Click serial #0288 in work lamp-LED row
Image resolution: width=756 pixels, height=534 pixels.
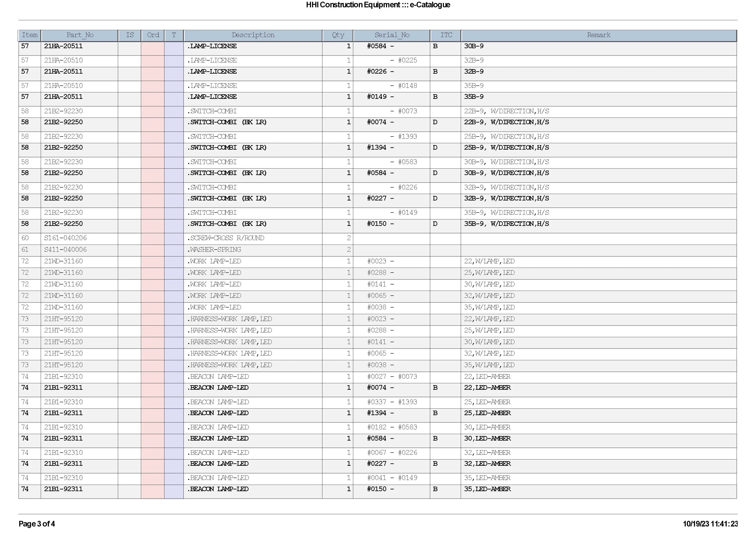coord(380,273)
